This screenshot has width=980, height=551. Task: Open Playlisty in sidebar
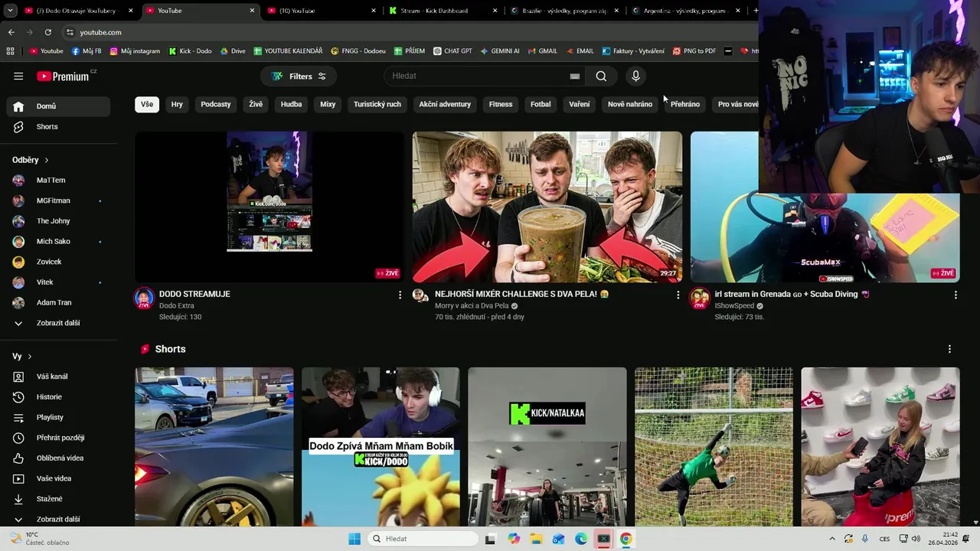pos(58,417)
